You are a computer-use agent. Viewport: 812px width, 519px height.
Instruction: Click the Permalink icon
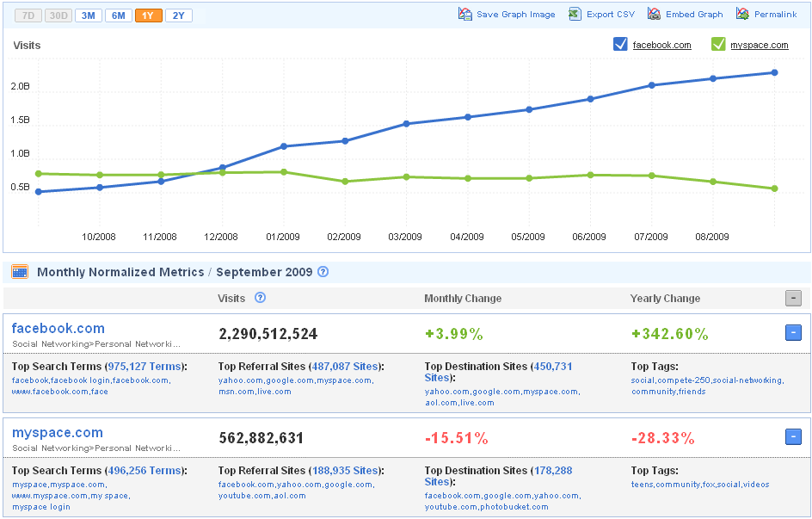pyautogui.click(x=742, y=14)
